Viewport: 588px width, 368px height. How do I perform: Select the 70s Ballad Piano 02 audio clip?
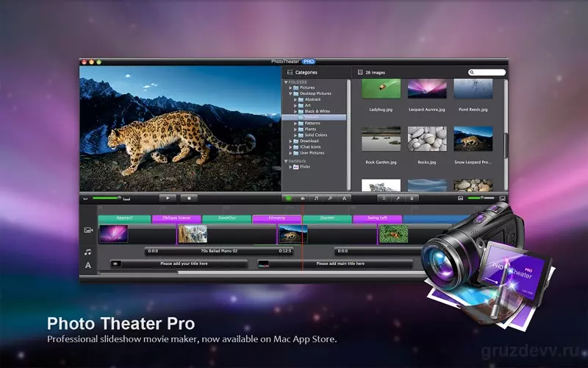pyautogui.click(x=219, y=251)
